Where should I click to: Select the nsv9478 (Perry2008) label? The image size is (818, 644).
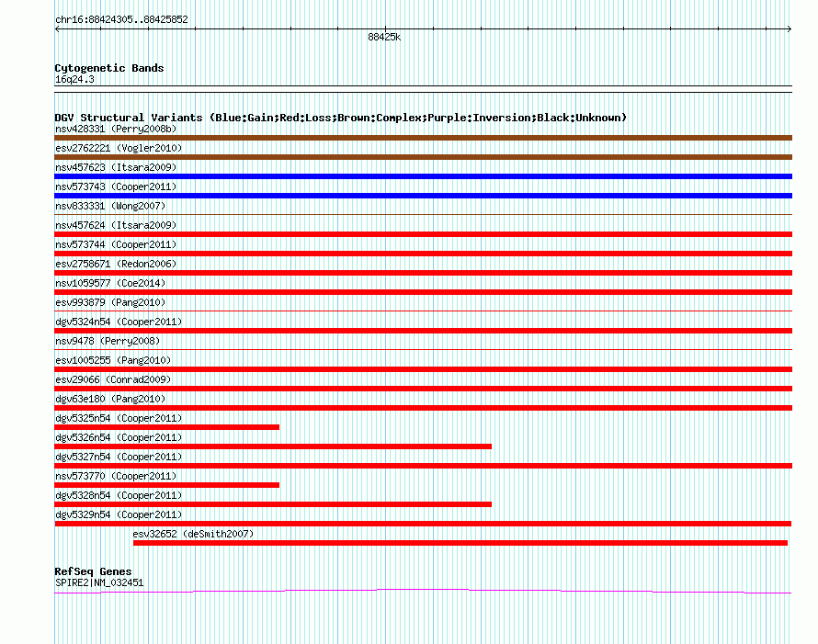[108, 341]
